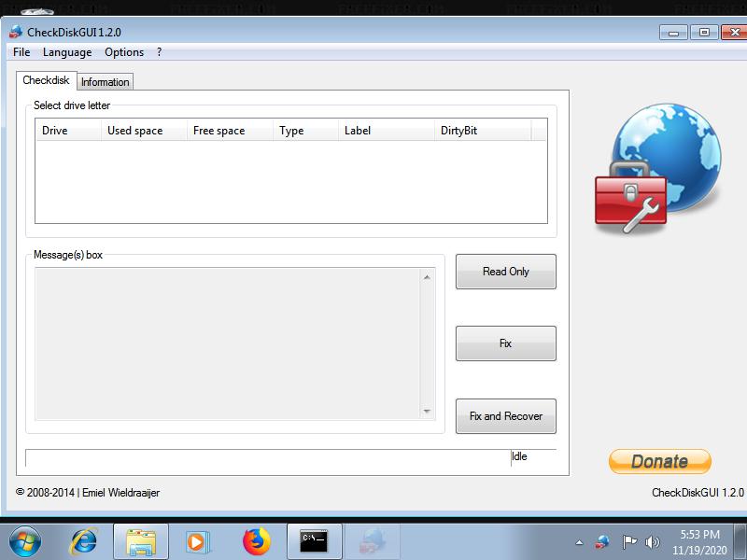747x560 pixels.
Task: Launch Internet Explorer from the taskbar
Action: click(x=84, y=541)
